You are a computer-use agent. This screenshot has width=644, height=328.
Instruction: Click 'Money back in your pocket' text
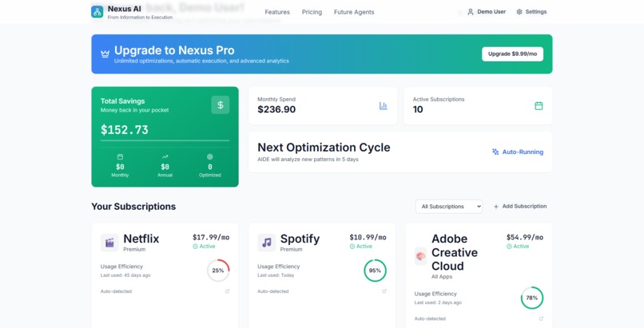coord(135,110)
